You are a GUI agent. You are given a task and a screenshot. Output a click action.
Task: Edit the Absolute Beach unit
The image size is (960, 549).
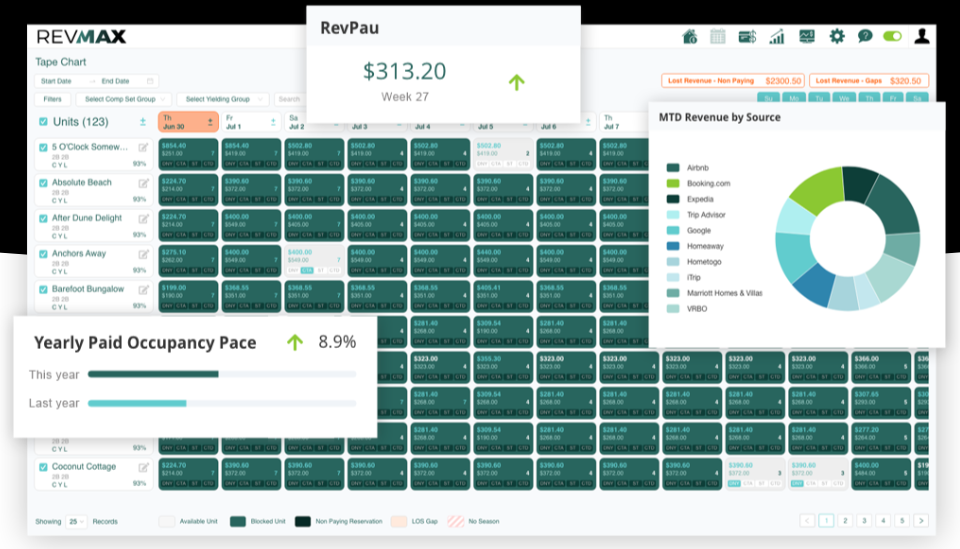coord(143,183)
